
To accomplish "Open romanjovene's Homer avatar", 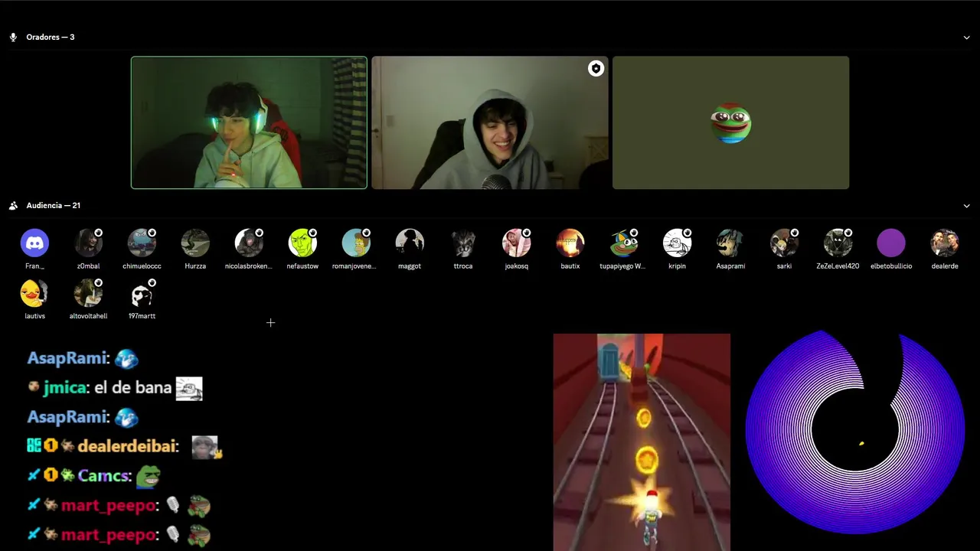I will click(x=356, y=243).
